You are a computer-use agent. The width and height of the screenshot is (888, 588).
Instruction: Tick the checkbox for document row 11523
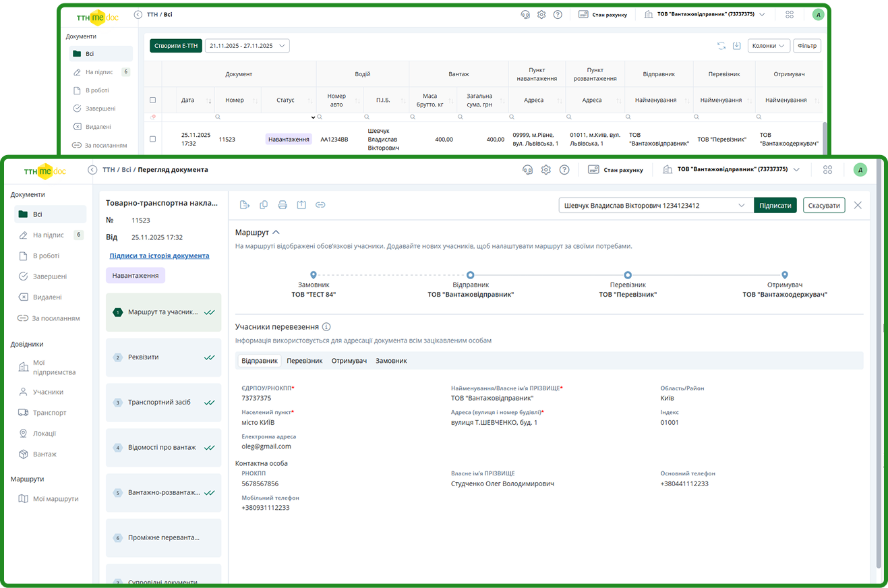pos(152,139)
